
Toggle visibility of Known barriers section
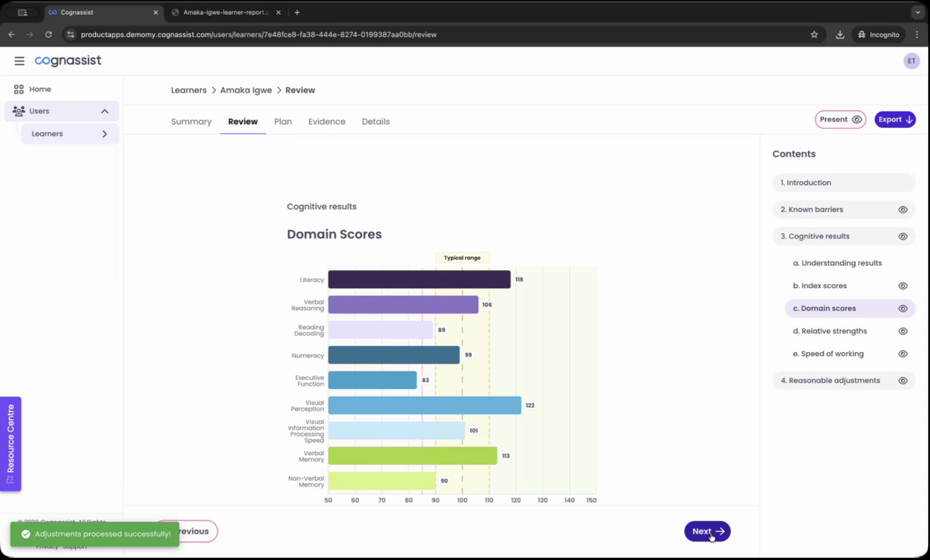902,209
